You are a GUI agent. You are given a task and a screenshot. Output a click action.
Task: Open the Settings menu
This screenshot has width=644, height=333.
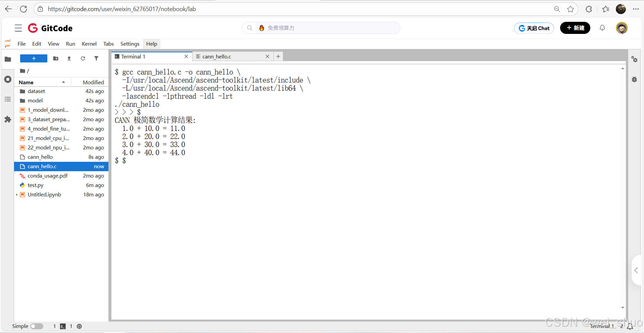(130, 44)
